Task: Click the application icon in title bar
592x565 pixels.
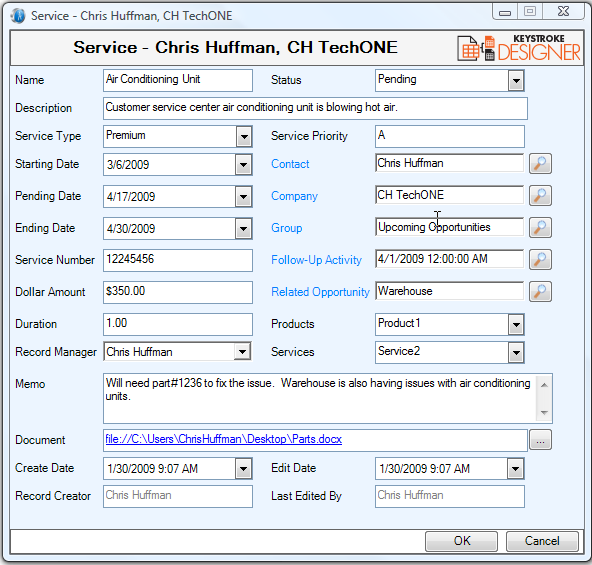Action: coord(18,16)
